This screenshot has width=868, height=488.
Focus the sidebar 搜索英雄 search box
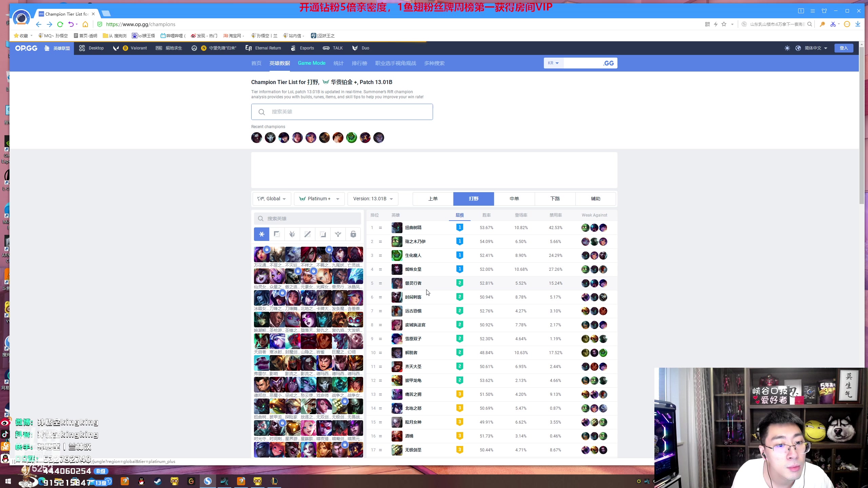[x=308, y=219]
